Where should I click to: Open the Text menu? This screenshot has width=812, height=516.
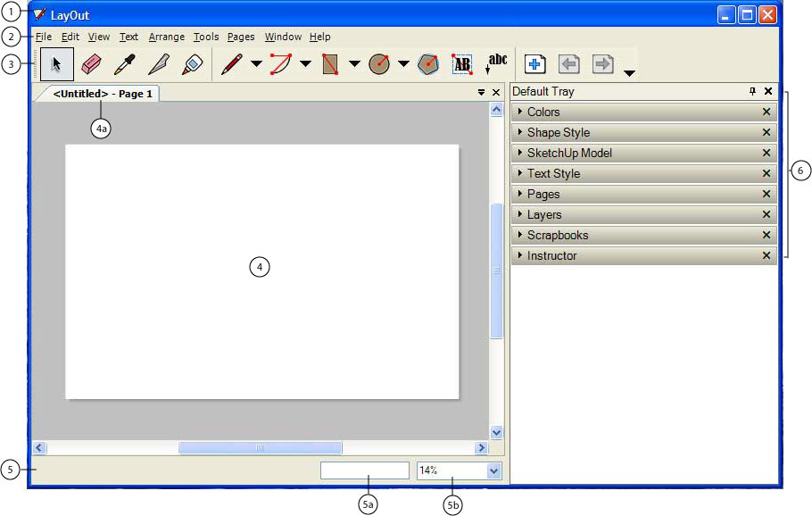pyautogui.click(x=129, y=37)
